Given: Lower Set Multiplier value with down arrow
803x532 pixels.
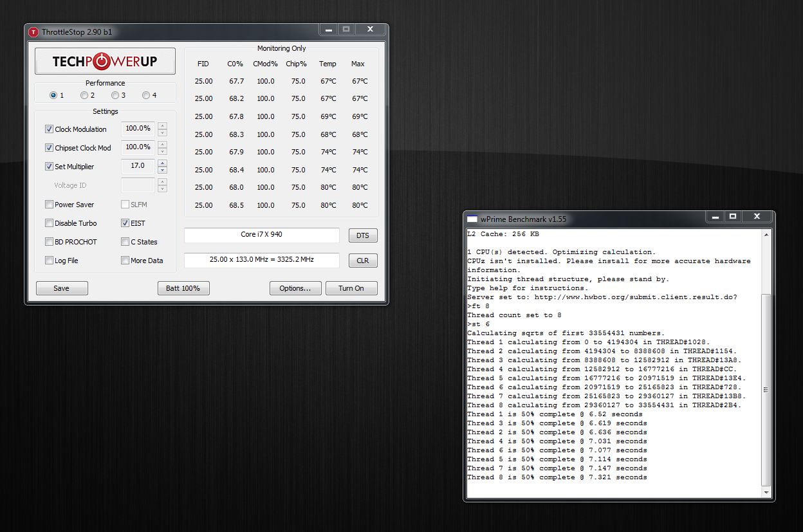Looking at the screenshot, I should tap(162, 170).
